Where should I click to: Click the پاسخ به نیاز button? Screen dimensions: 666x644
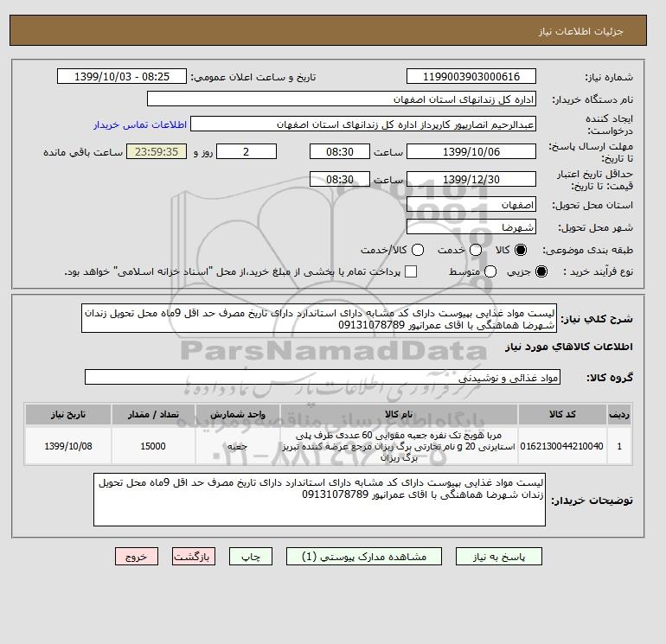click(499, 557)
